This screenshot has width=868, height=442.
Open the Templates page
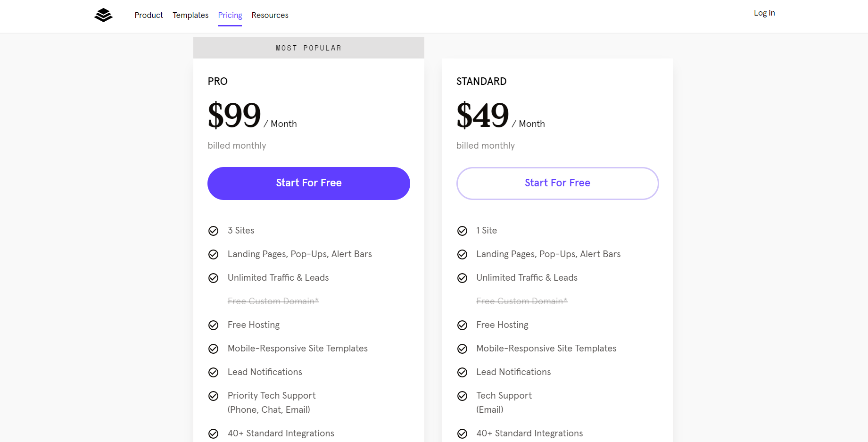[x=190, y=15]
